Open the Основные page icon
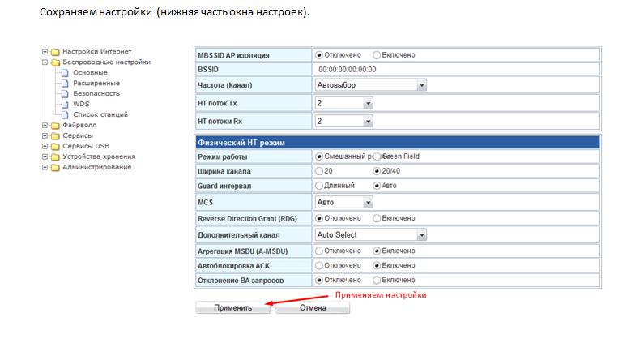The width and height of the screenshot is (644, 343). coord(65,73)
